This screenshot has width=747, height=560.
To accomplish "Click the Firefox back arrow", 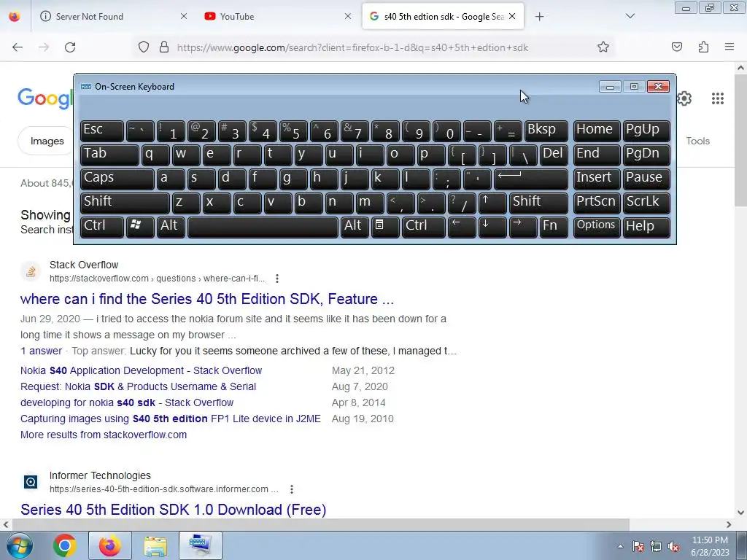I will click(18, 47).
